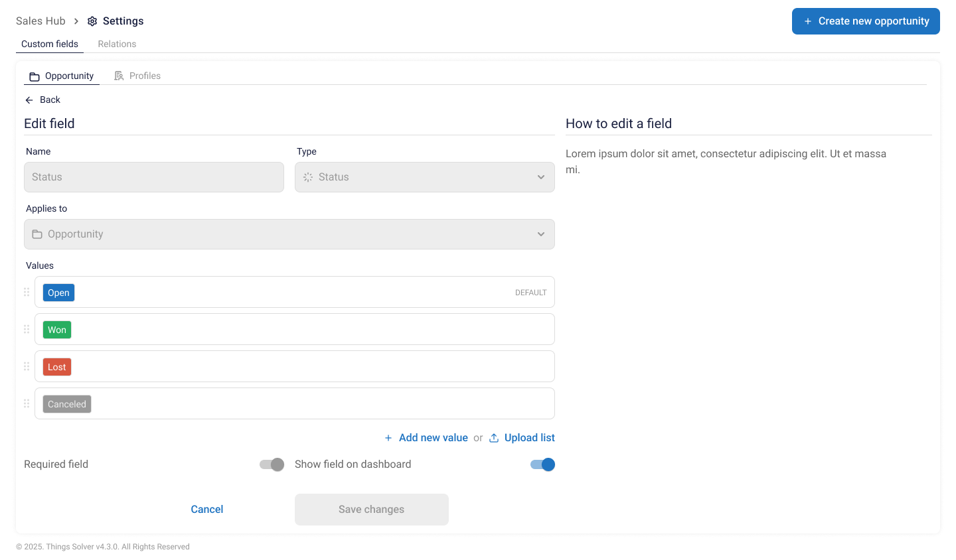Disable Show field on dashboard switch

542,464
